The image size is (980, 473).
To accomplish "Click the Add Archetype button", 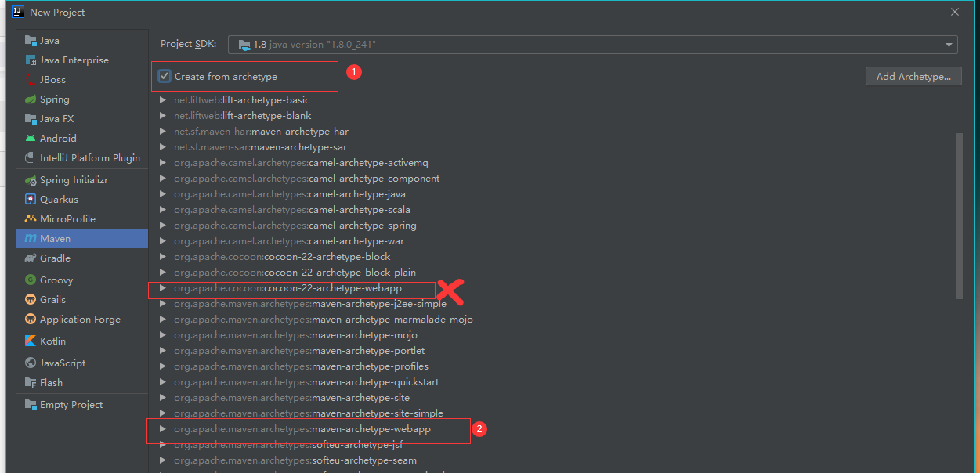I will tap(913, 76).
